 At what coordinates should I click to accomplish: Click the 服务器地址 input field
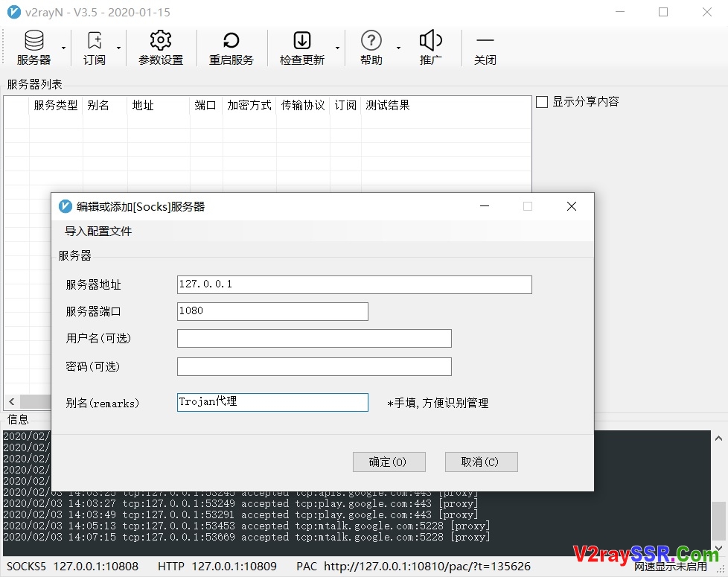(x=354, y=284)
